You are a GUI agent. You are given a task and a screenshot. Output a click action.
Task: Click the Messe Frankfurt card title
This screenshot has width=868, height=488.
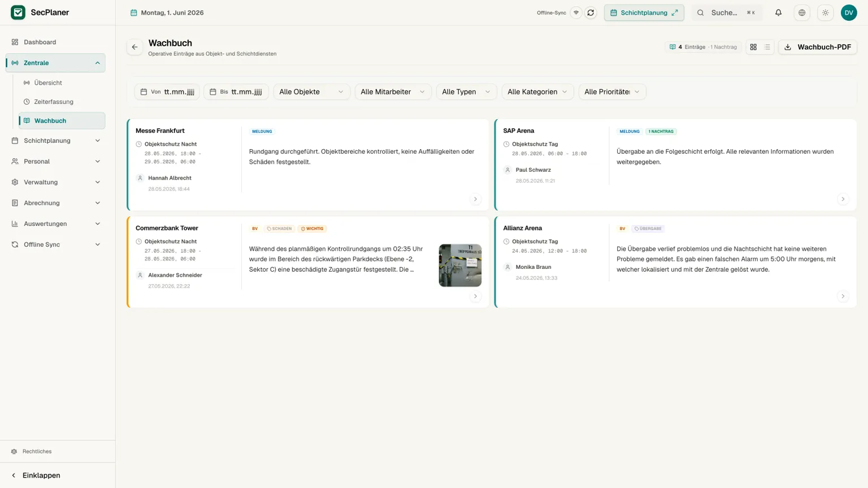pos(160,130)
